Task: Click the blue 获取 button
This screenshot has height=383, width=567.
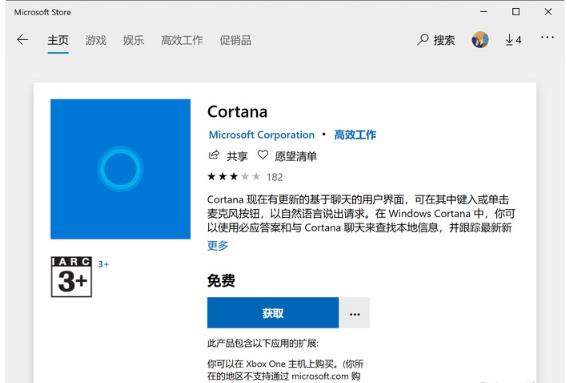Action: [273, 313]
